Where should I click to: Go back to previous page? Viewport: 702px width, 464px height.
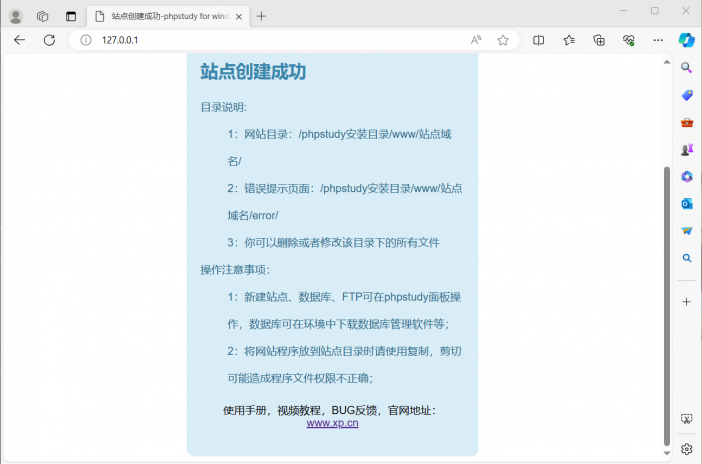19,40
